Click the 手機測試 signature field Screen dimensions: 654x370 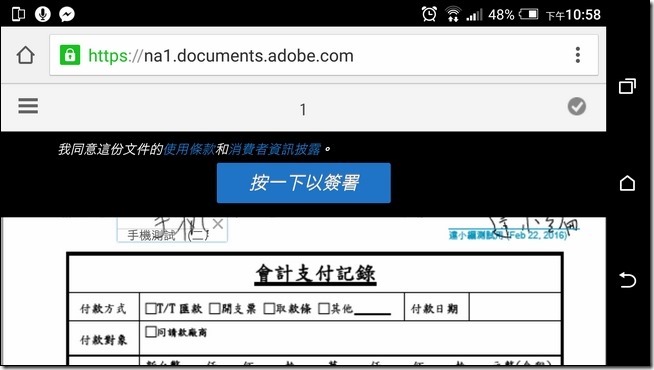coord(172,230)
